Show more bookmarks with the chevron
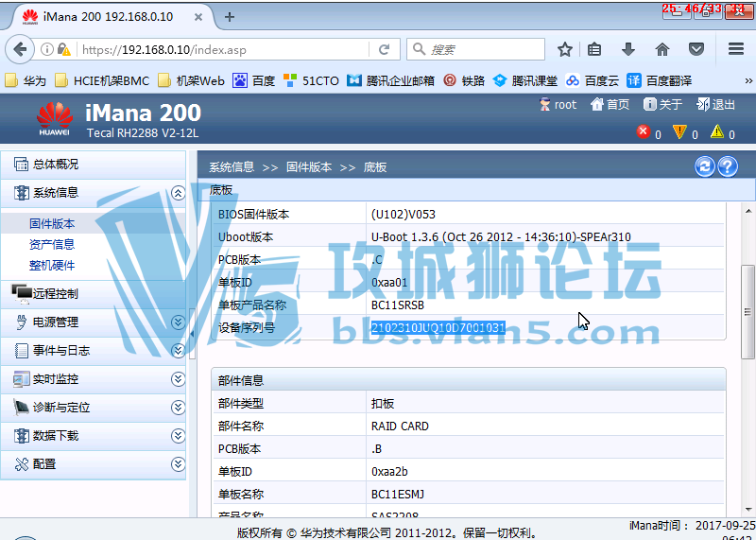The height and width of the screenshot is (540, 756). (748, 80)
